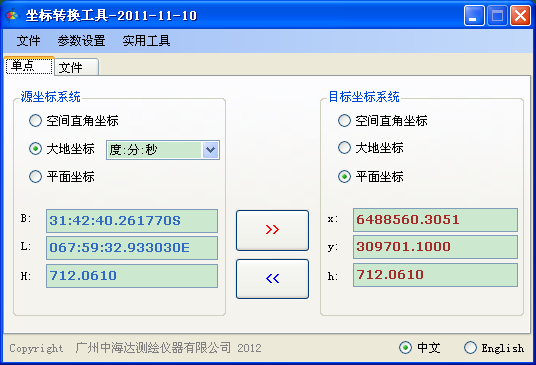
Task: Select source 大地坐标 radio button
Action: 35,149
